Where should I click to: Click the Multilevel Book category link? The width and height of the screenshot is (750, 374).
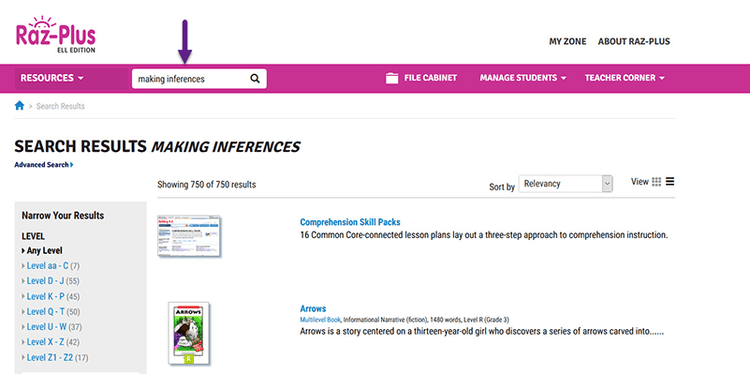click(320, 320)
